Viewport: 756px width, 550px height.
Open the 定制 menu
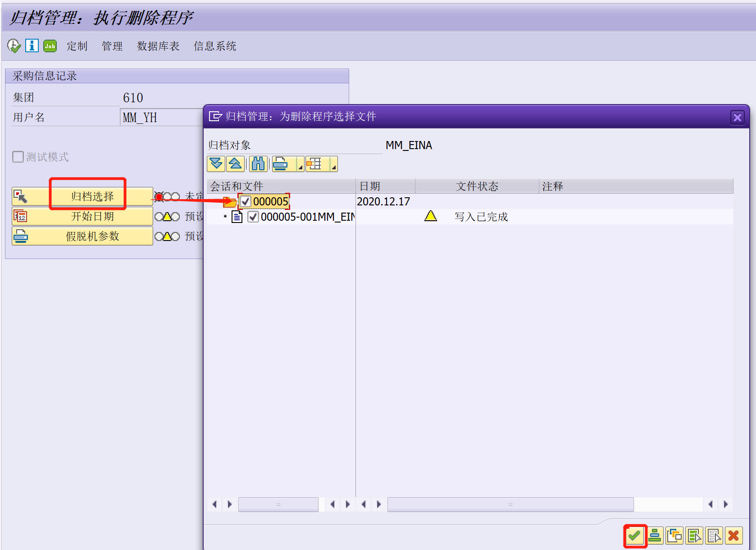[77, 46]
